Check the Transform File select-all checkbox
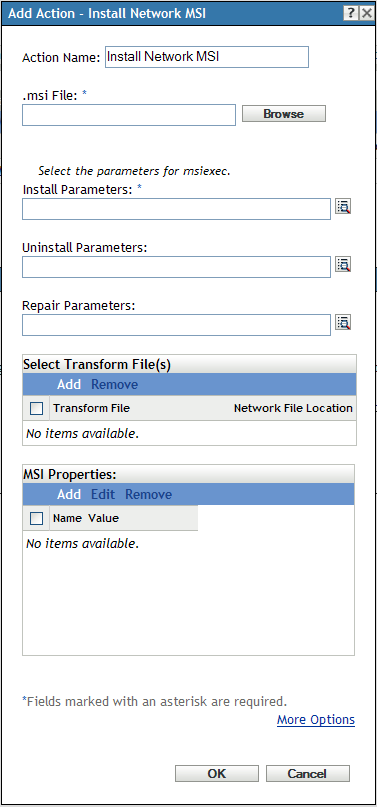 [x=37, y=409]
